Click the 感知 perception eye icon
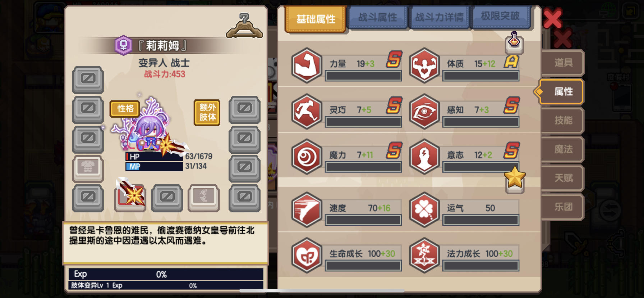Viewport: 644px width, 298px height. tap(424, 111)
